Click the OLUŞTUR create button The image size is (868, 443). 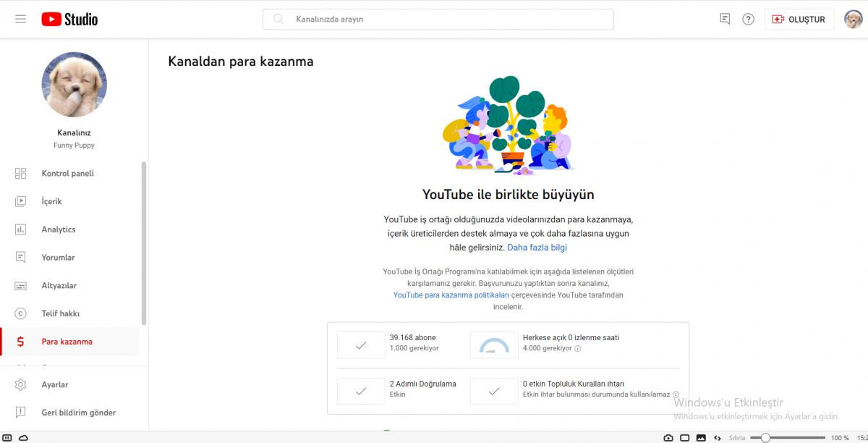point(799,20)
